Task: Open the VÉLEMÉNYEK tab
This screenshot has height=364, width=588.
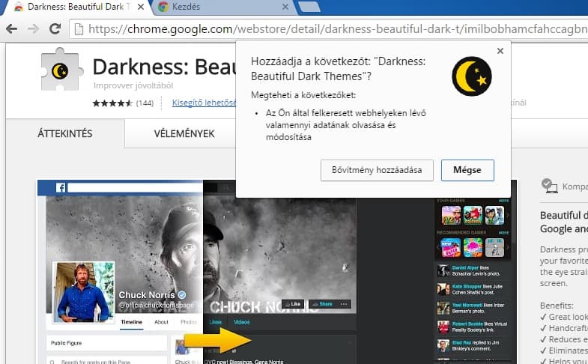Action: pyautogui.click(x=184, y=133)
